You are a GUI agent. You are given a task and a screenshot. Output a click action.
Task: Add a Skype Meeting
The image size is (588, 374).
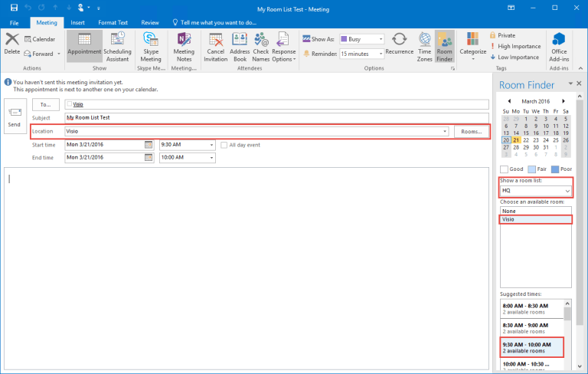[x=151, y=47]
